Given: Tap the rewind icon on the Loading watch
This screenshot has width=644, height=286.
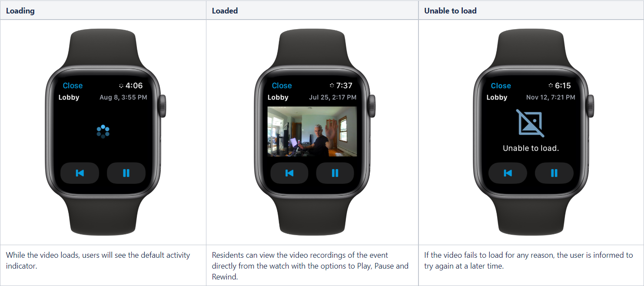Looking at the screenshot, I should click(x=80, y=173).
